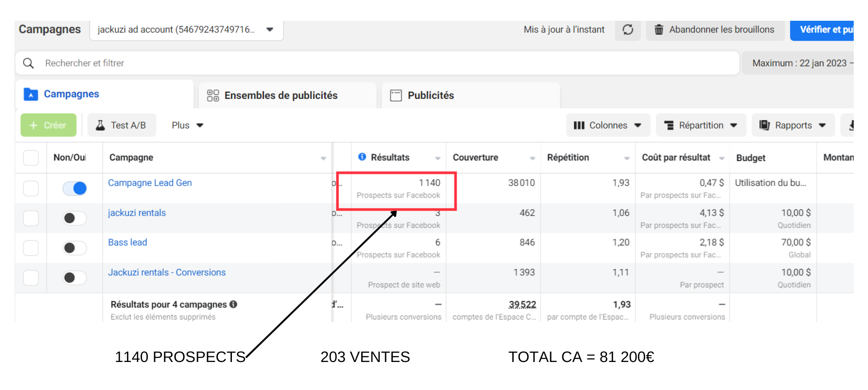Click the Mis à jour à l'instant text
The height and width of the screenshot is (390, 868).
(x=564, y=30)
